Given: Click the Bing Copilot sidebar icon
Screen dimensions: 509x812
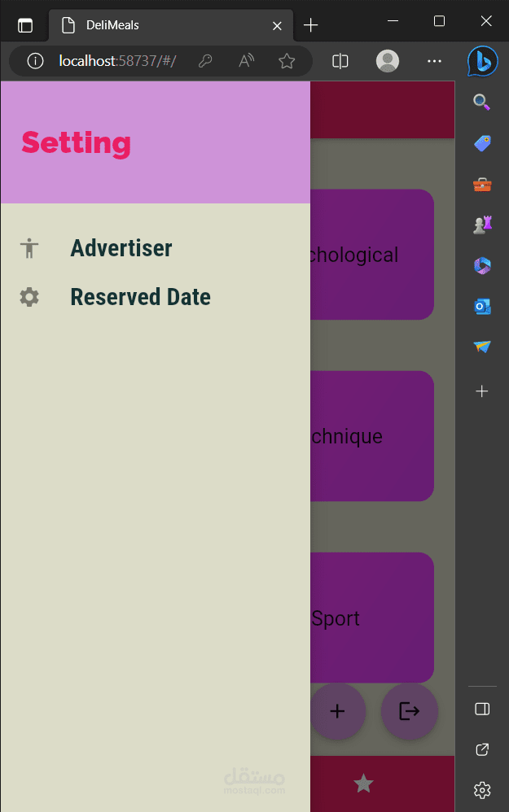Looking at the screenshot, I should click(482, 62).
